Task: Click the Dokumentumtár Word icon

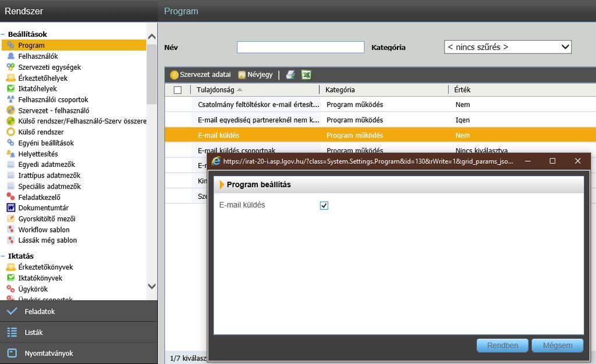Action: tap(10, 208)
